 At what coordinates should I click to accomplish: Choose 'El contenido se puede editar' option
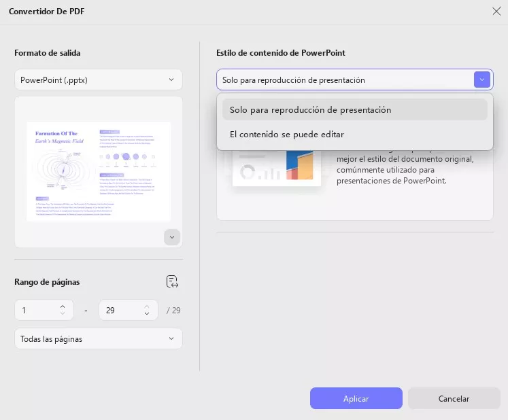(x=355, y=134)
